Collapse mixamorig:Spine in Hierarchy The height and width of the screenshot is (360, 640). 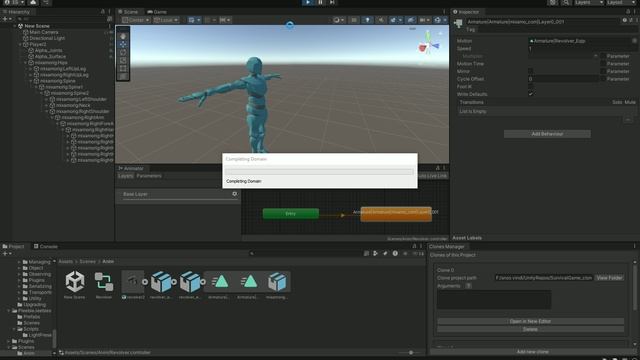[31, 81]
